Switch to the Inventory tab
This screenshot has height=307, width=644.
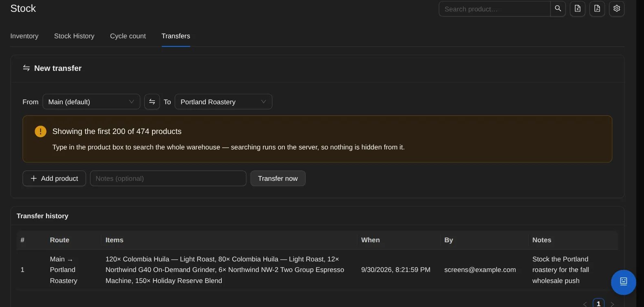[x=24, y=36]
